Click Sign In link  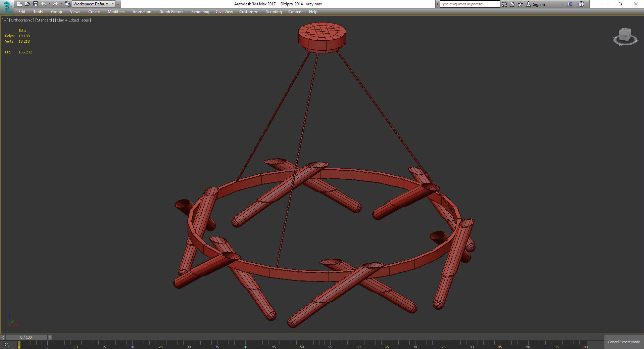[539, 4]
